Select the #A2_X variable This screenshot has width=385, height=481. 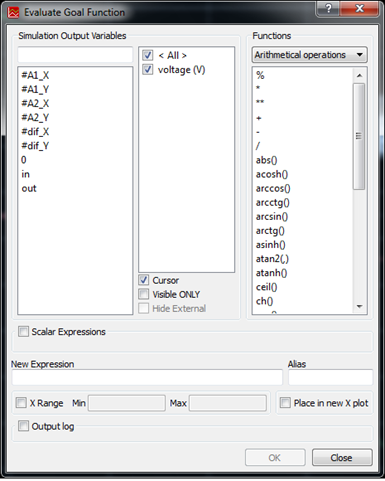tap(35, 103)
